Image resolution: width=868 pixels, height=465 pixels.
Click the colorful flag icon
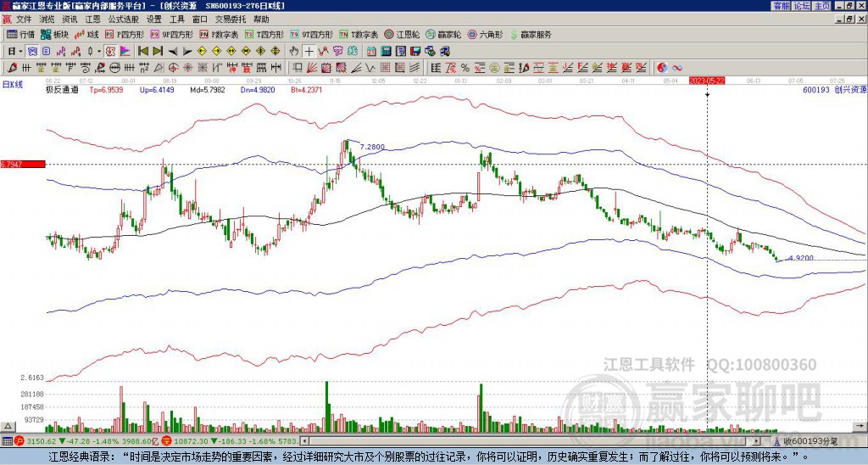pyautogui.click(x=125, y=51)
